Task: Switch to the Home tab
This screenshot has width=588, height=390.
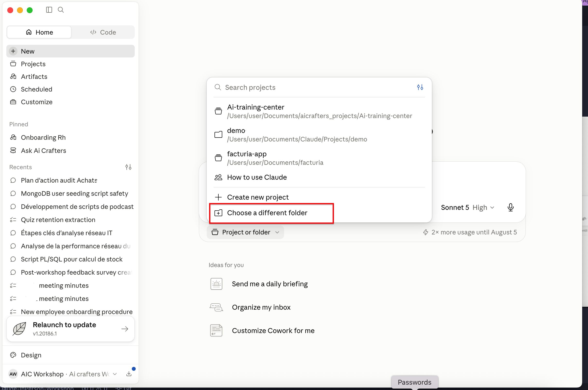Action: 39,32
